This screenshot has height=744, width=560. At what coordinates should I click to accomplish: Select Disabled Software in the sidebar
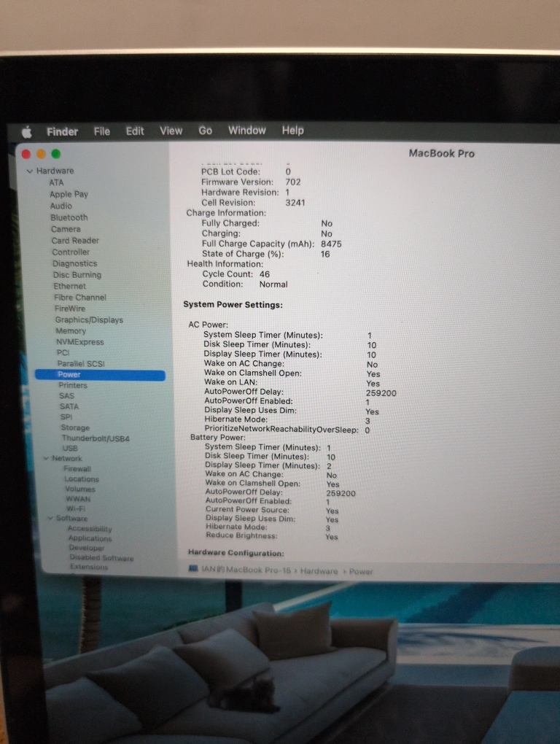pos(101,557)
